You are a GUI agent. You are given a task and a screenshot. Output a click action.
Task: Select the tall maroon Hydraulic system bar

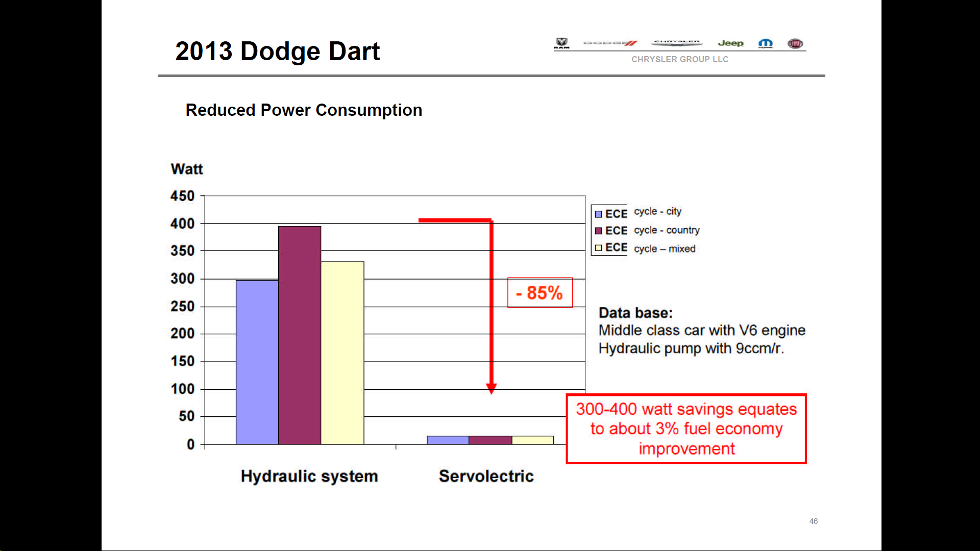click(300, 335)
